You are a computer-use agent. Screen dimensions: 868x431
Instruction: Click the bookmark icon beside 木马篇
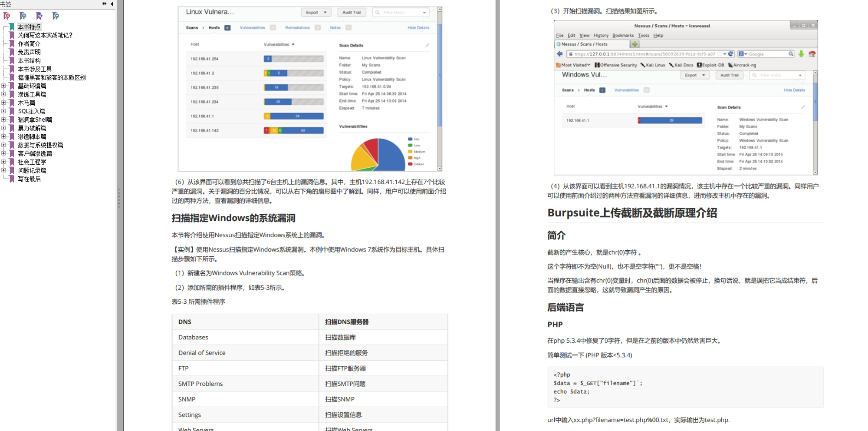coord(12,103)
